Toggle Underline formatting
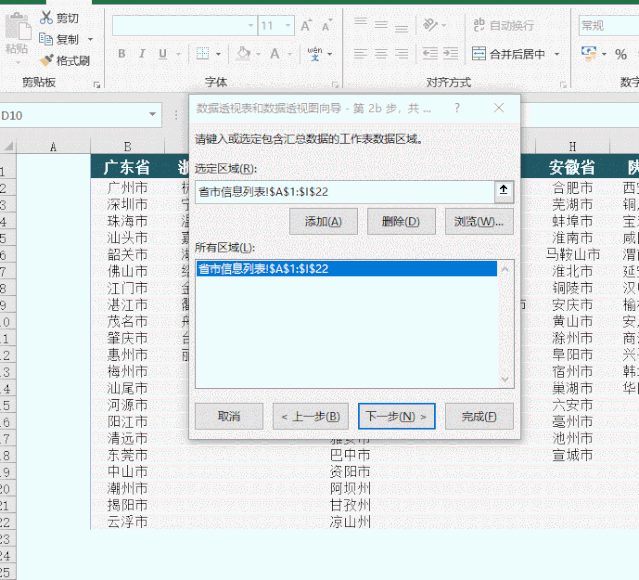The image size is (639, 580). click(x=163, y=53)
